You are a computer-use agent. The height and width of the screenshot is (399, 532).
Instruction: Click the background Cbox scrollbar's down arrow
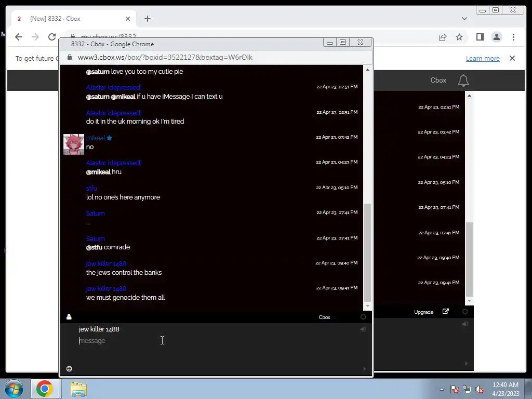point(469,301)
